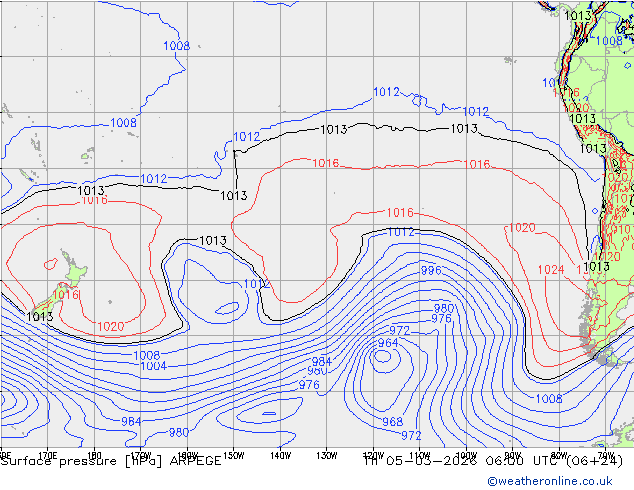Viewport: 634px width, 490px height.
Task: Click the 180 longitude axis label
Action: coord(94,456)
